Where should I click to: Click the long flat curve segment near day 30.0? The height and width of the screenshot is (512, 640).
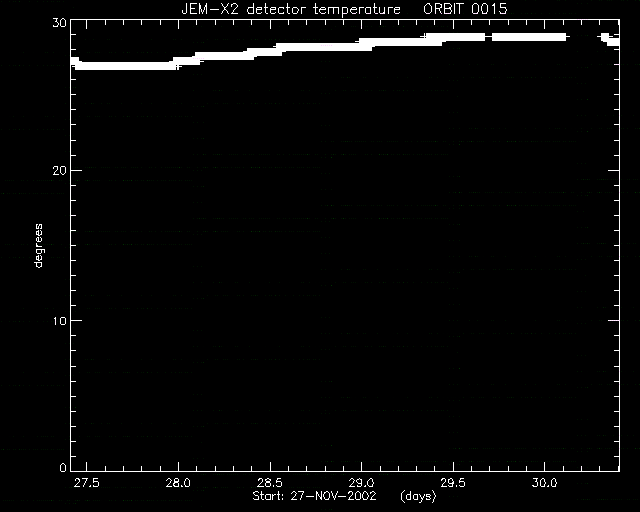[529, 37]
